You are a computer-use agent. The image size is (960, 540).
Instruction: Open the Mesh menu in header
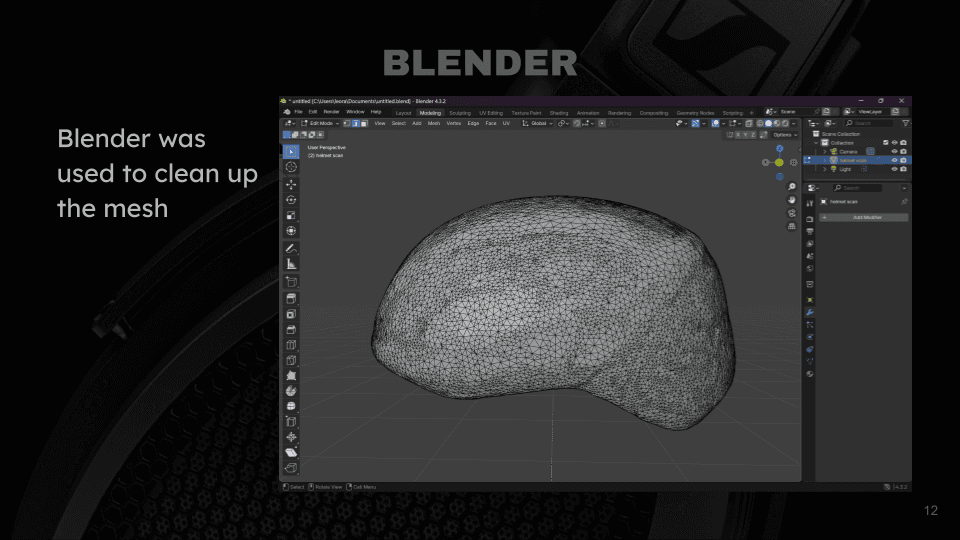click(434, 123)
